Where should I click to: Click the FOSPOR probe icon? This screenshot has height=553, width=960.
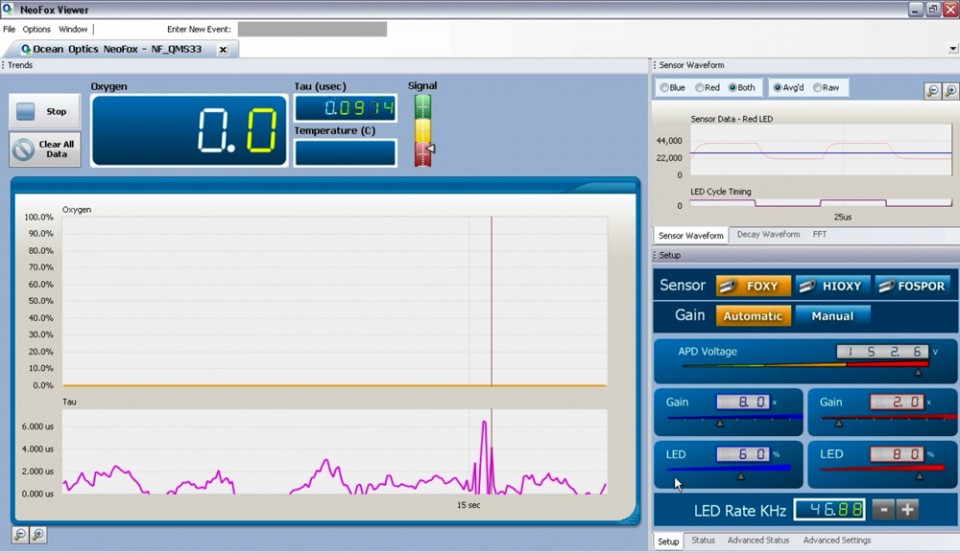pos(886,286)
